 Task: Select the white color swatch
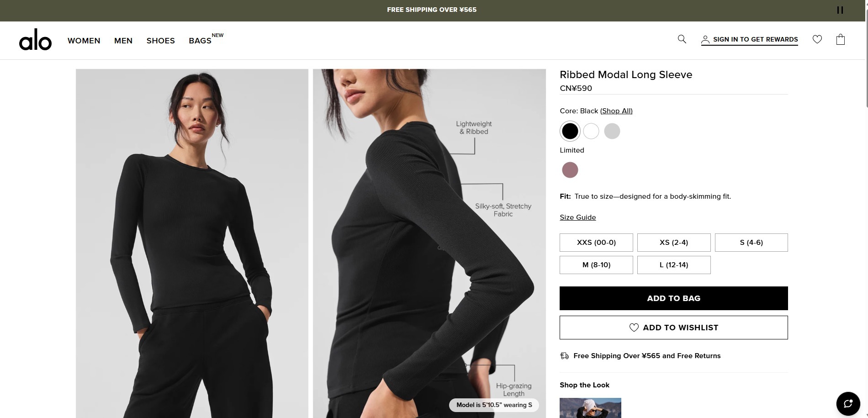(x=591, y=131)
